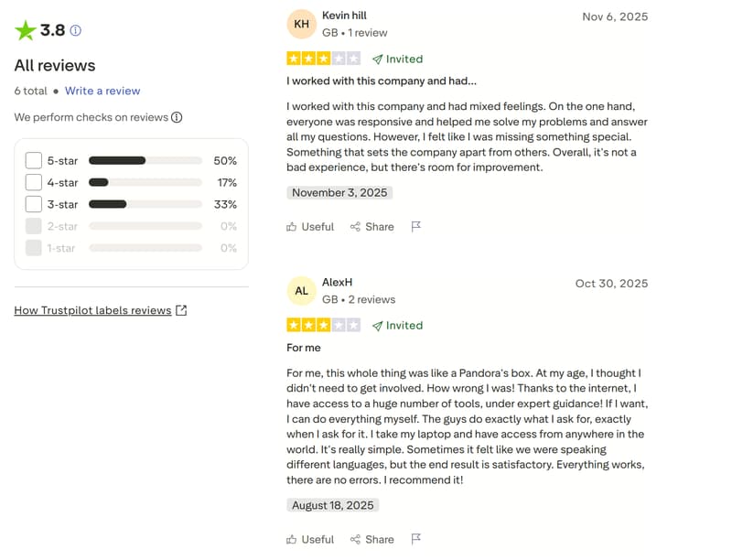This screenshot has width=732, height=560.
Task: Click the AL avatar thumbnail
Action: tap(301, 291)
